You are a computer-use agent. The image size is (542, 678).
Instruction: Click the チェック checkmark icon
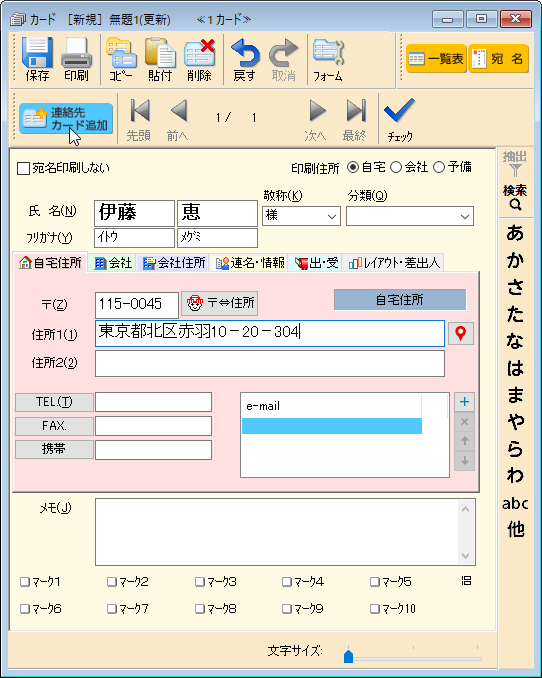click(x=399, y=111)
